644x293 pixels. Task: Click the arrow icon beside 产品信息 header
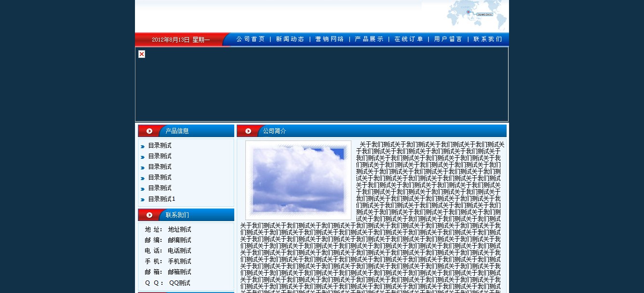(x=149, y=131)
